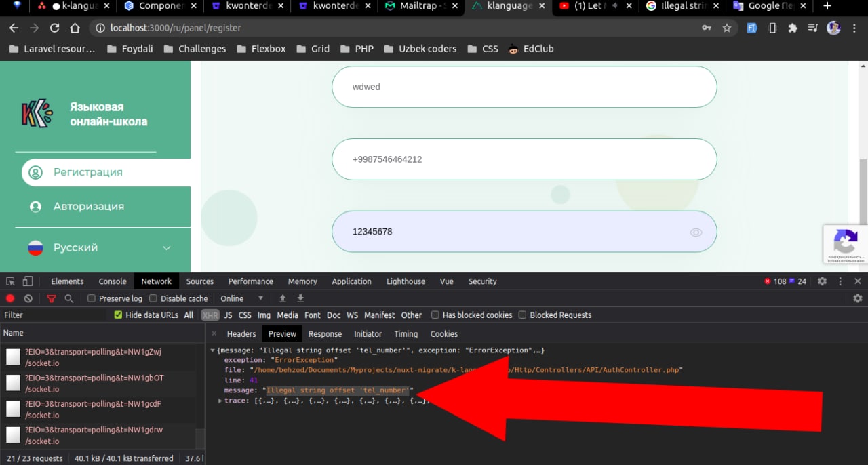Show password with the eye icon
This screenshot has width=868, height=465.
tap(696, 232)
